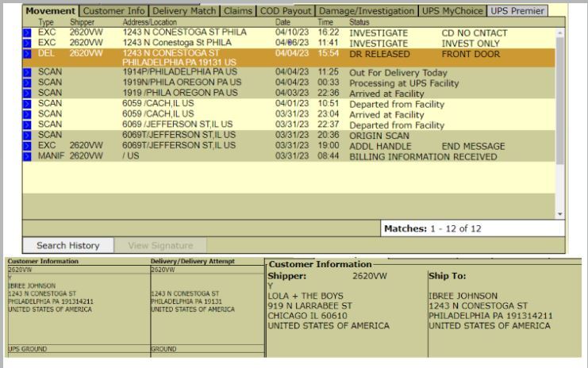This screenshot has height=368, width=588.
Task: Open the Damage/Investigation tab
Action: tap(367, 11)
